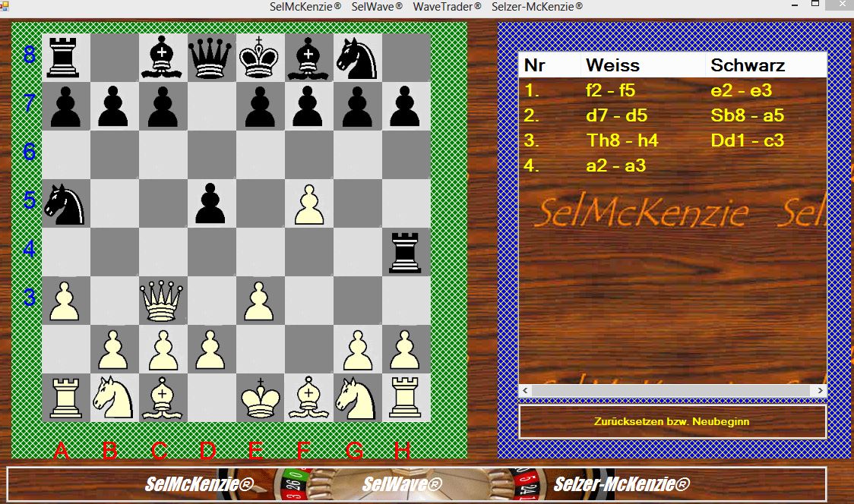Select the white pawn on g2
This screenshot has height=504, width=854.
[357, 349]
